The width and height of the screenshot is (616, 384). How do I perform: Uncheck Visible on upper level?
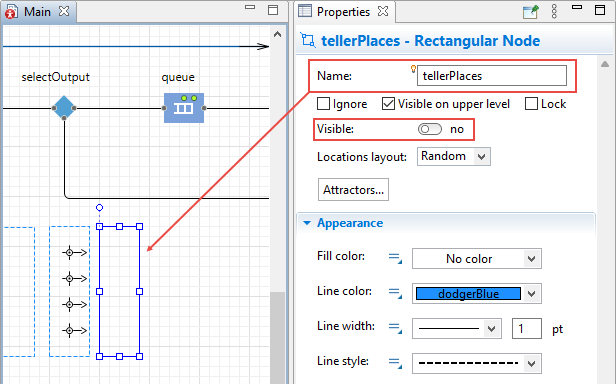pyautogui.click(x=388, y=104)
